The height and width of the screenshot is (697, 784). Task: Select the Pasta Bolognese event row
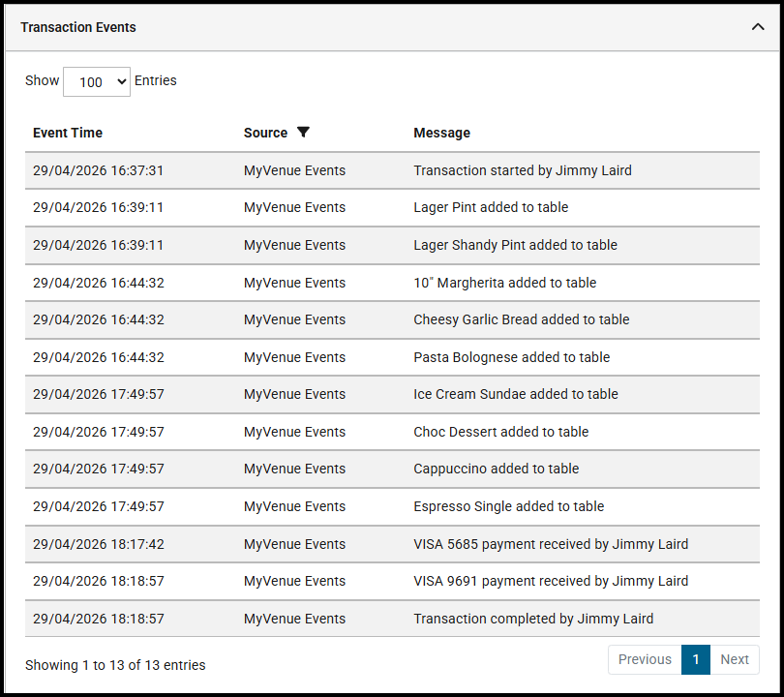coord(511,357)
